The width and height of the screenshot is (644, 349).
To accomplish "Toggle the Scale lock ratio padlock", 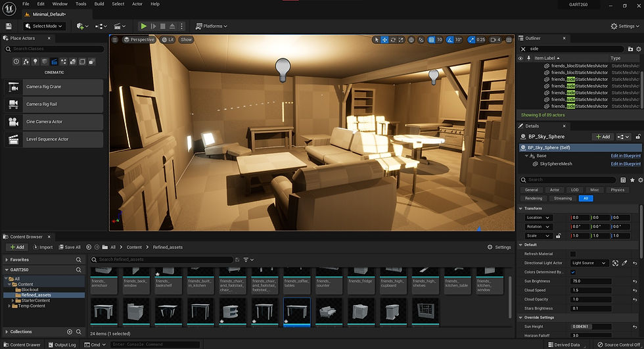I will click(558, 236).
